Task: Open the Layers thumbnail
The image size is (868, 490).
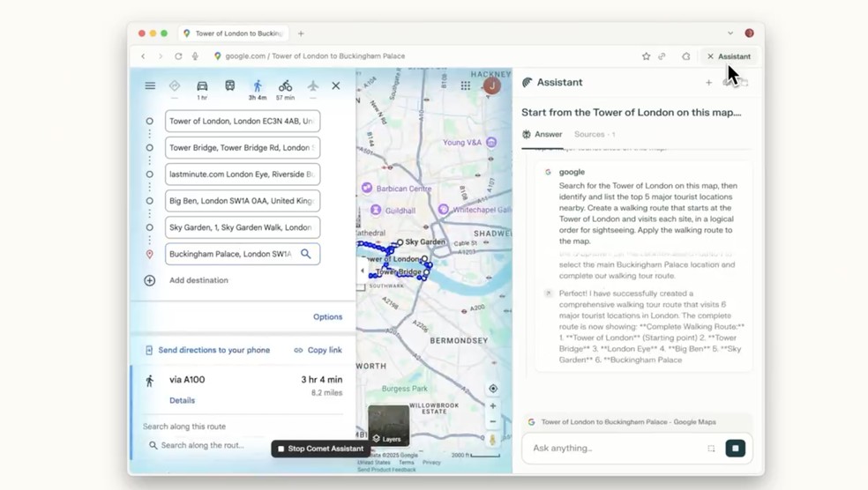Action: click(389, 426)
